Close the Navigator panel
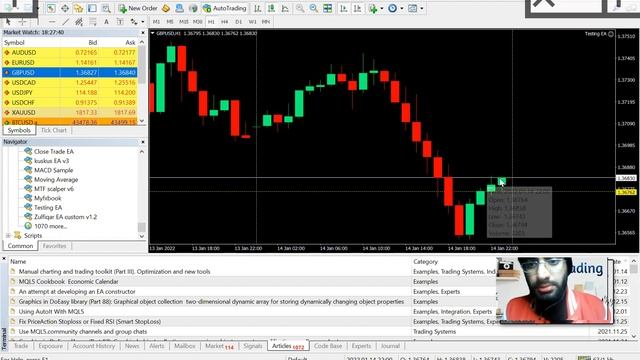The height and width of the screenshot is (360, 640). 143,142
